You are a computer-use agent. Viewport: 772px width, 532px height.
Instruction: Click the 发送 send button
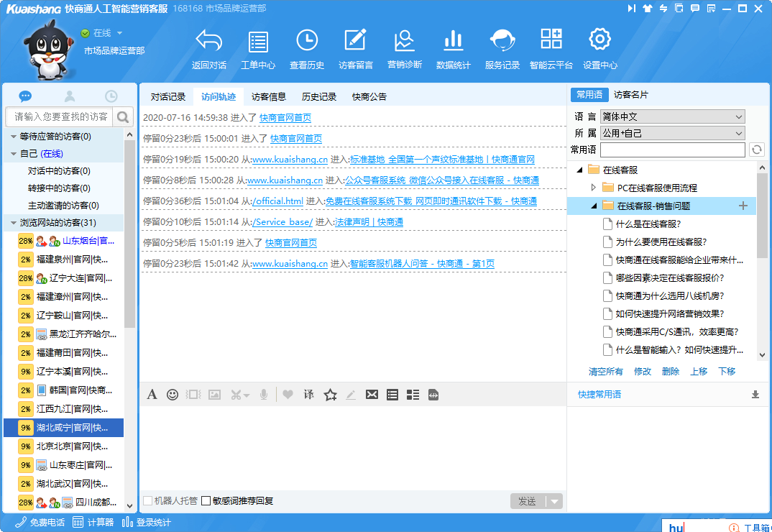[x=527, y=501]
